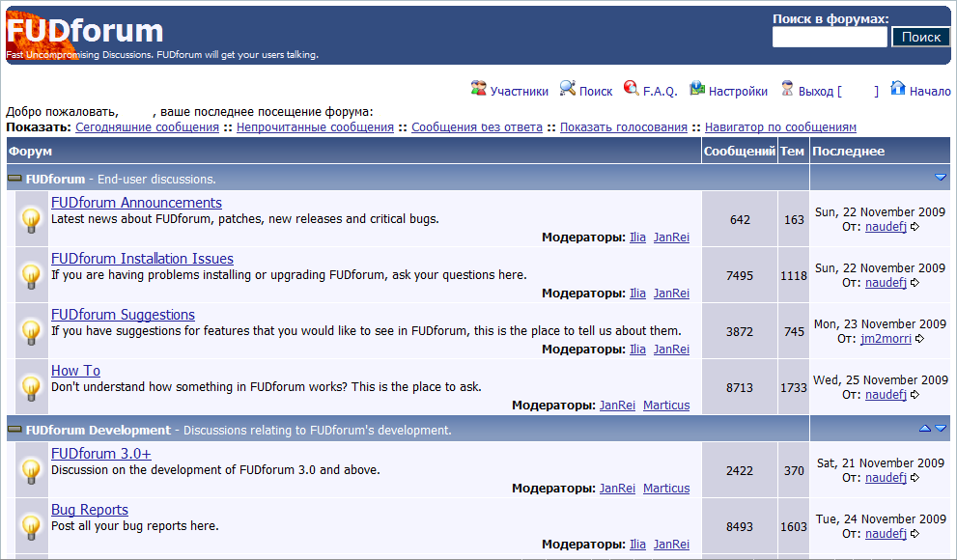Screen dimensions: 957x560
Task: Click the lightbulb icon beside How To
Action: point(32,387)
